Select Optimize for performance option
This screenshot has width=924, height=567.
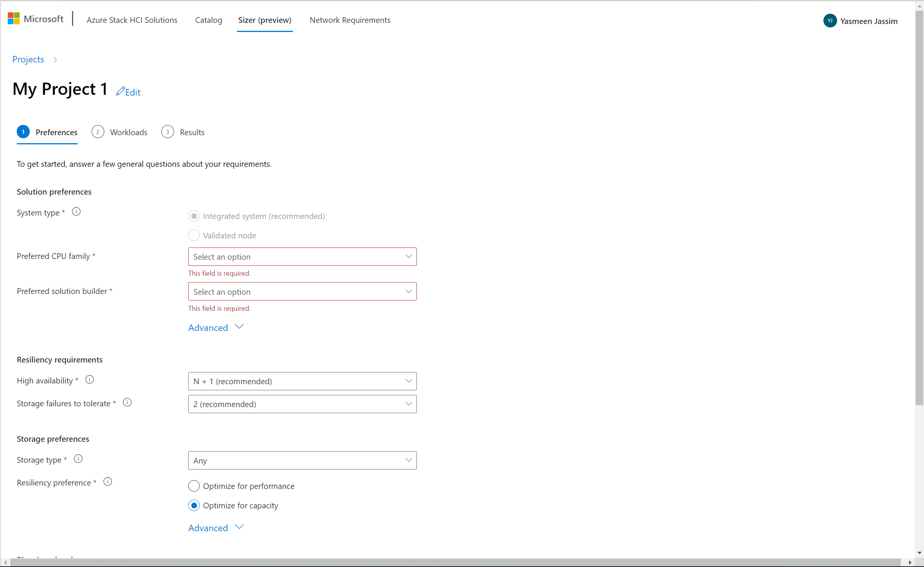194,486
